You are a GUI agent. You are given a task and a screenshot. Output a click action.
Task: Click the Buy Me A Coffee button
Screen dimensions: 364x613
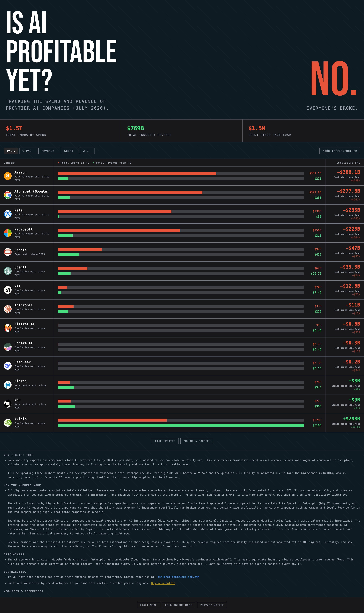click(x=196, y=441)
